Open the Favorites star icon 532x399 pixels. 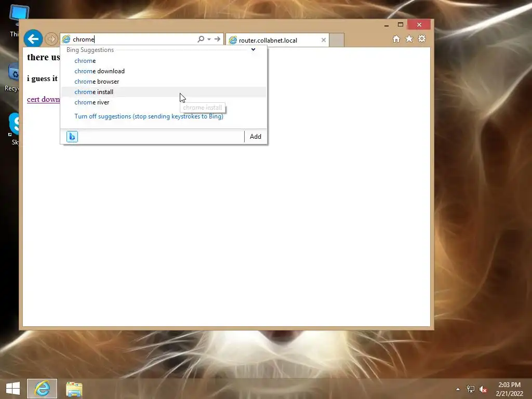[409, 39]
